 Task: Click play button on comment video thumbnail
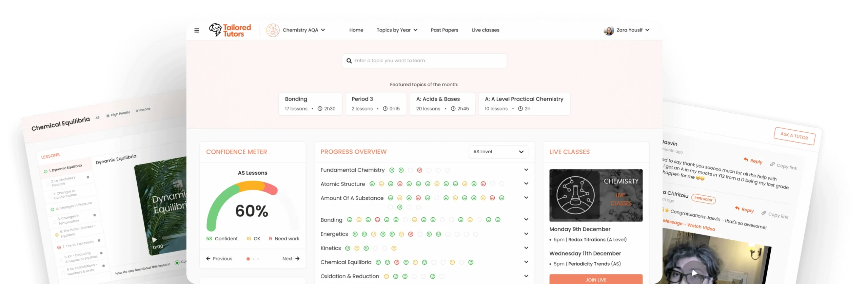tap(694, 273)
